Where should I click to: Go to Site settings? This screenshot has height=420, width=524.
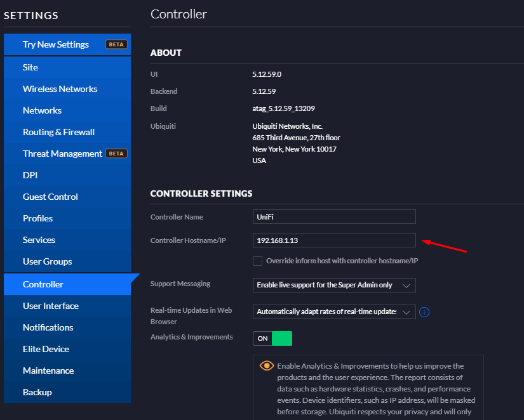pyautogui.click(x=67, y=67)
